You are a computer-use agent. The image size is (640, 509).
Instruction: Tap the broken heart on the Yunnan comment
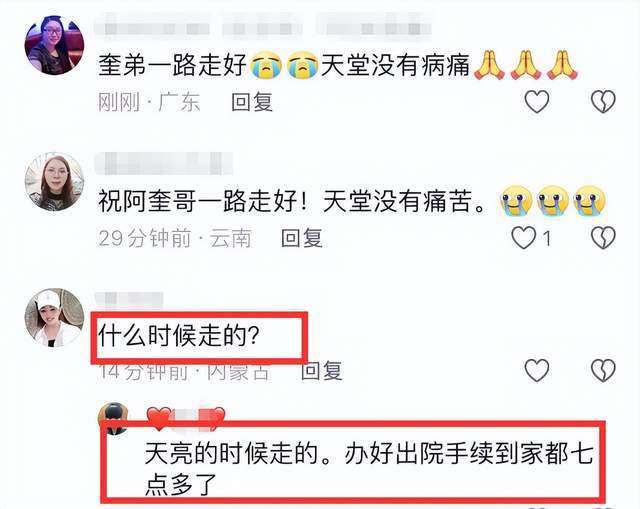(603, 238)
